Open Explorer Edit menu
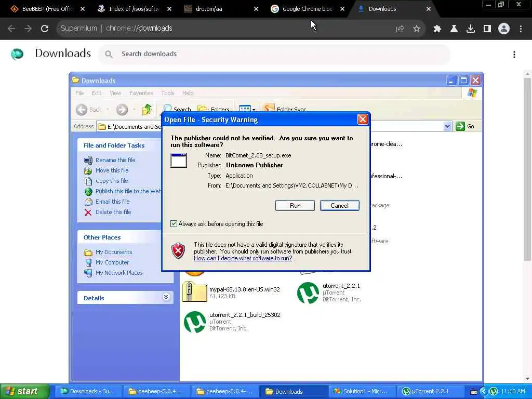The height and width of the screenshot is (399, 532). 97,93
